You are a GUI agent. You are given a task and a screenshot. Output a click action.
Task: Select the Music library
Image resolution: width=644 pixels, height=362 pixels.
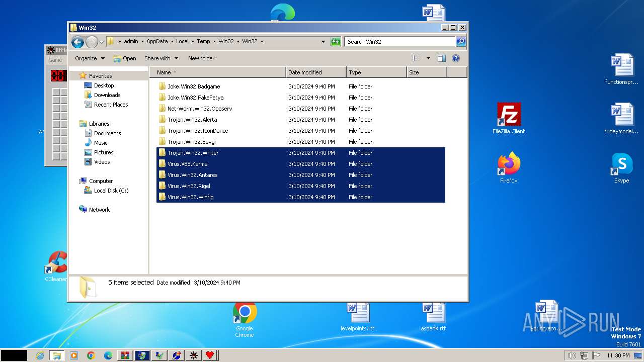(x=101, y=143)
